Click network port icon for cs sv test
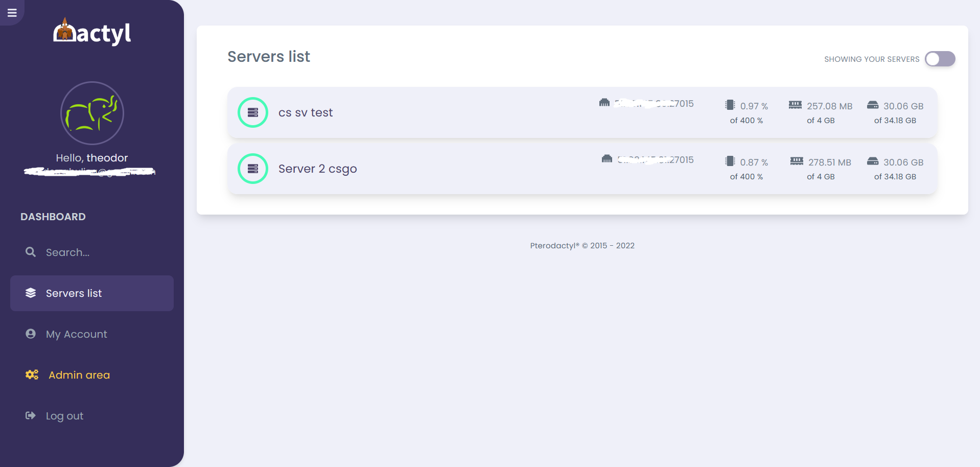Viewport: 980px width, 467px height. pos(604,103)
